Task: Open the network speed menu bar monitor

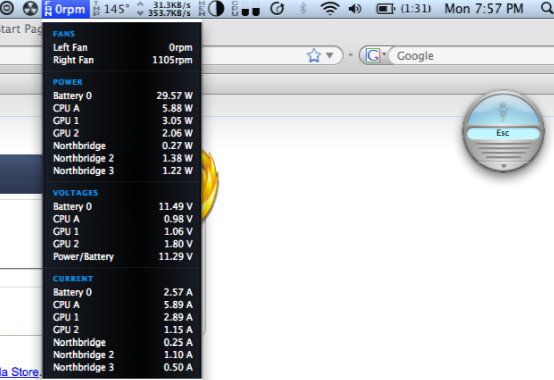Action: pos(164,9)
